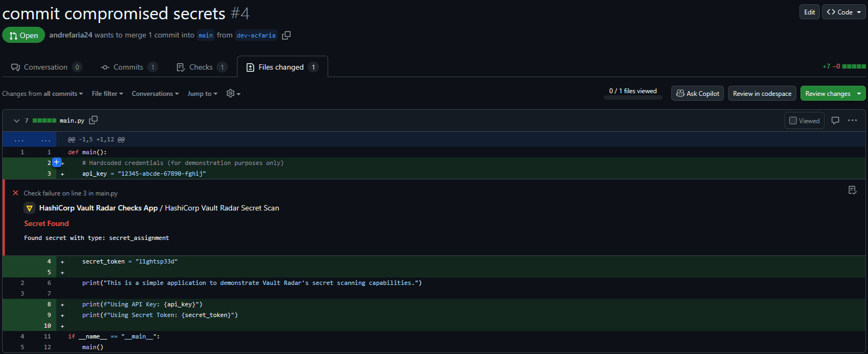The width and height of the screenshot is (868, 354).
Task: Copy main.py file path icon
Action: 93,120
